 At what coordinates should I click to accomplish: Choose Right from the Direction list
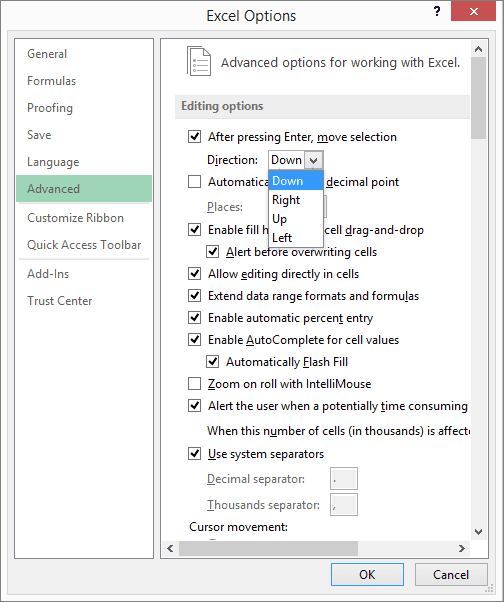pos(296,200)
